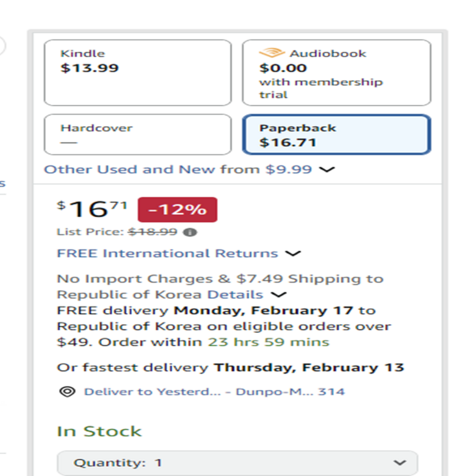Image resolution: width=476 pixels, height=476 pixels.
Task: Click the large $16.71 price text
Action: pos(93,209)
